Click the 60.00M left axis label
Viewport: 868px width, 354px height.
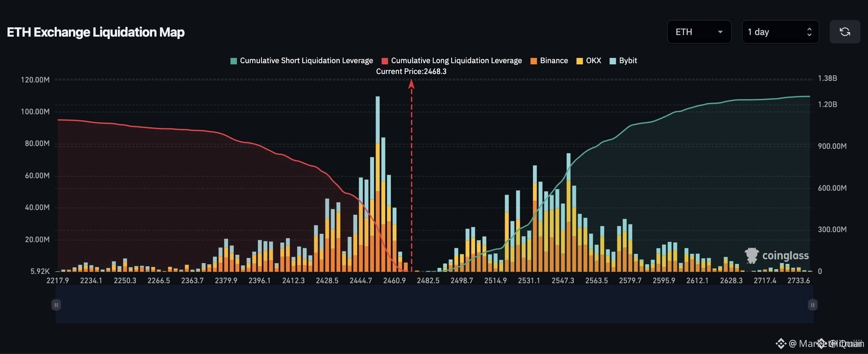[37, 175]
